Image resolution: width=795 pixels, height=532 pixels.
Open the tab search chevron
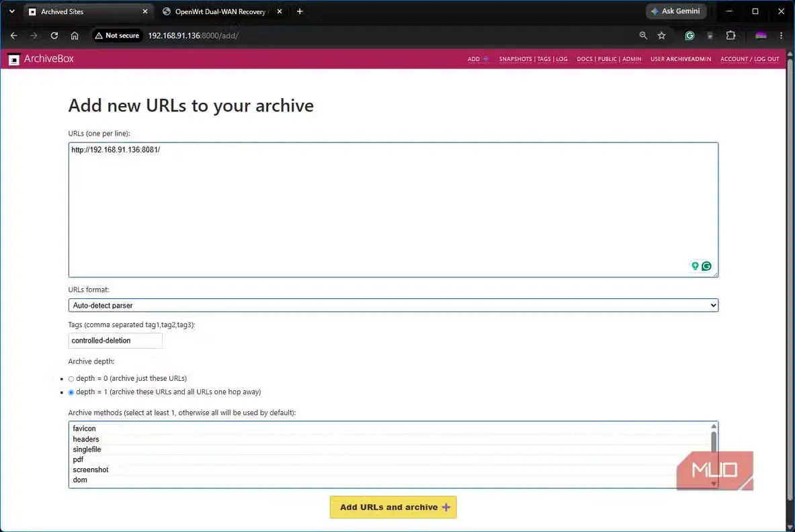(11, 11)
